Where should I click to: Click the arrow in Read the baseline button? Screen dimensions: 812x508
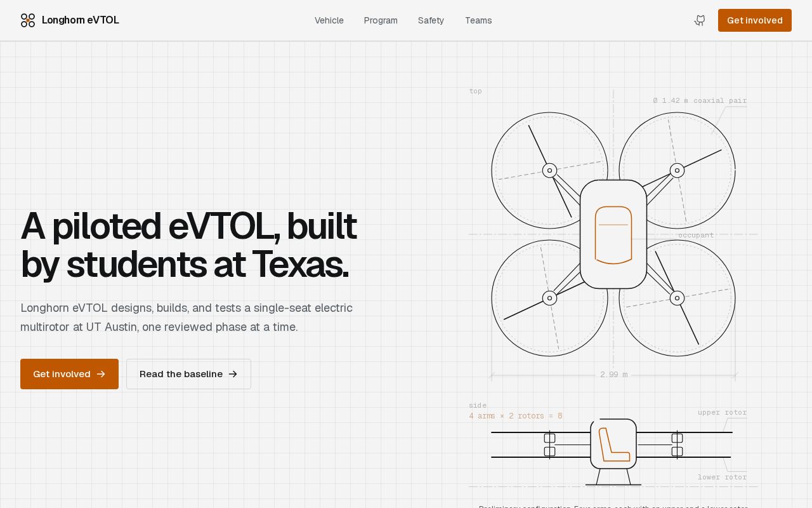233,374
